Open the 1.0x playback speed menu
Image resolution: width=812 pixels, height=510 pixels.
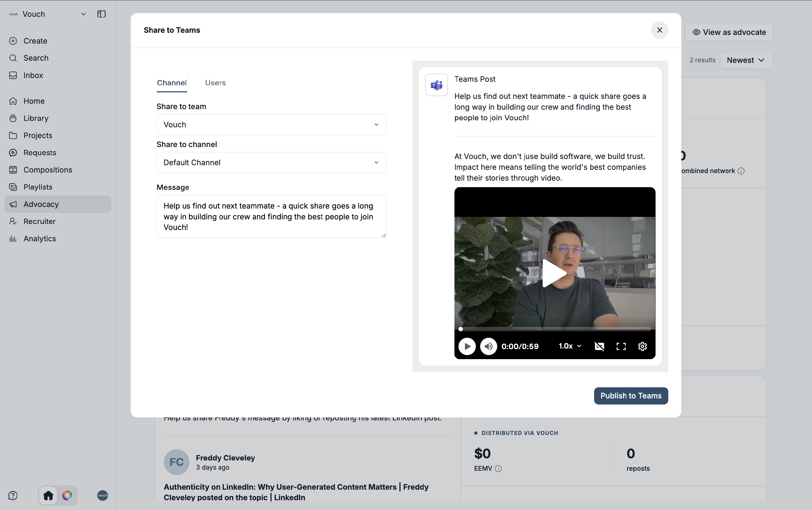(x=570, y=346)
